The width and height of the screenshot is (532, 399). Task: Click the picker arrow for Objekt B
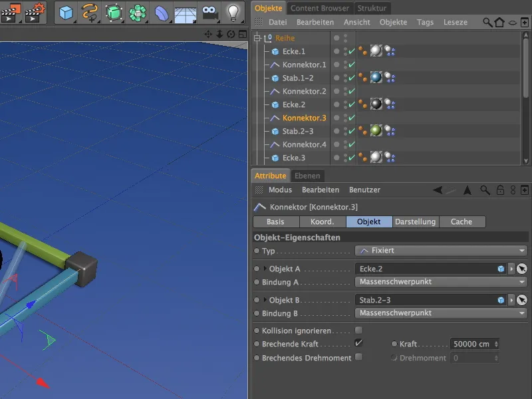pos(522,300)
